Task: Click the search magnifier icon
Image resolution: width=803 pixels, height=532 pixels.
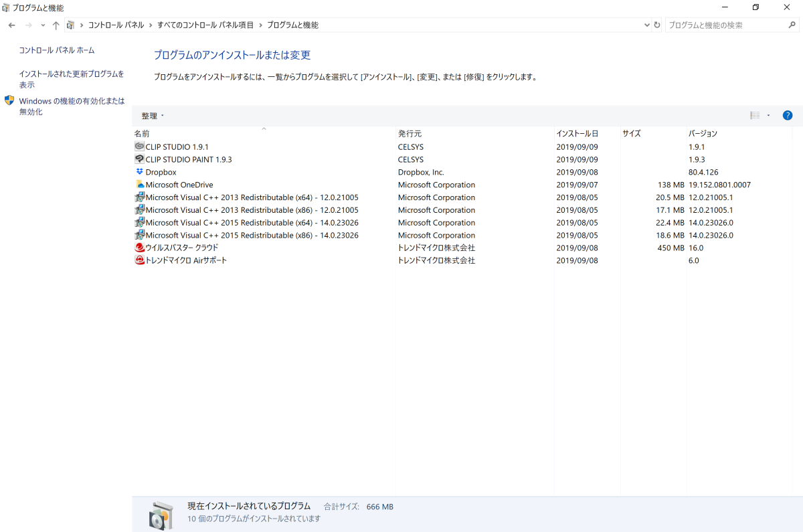Action: (791, 25)
